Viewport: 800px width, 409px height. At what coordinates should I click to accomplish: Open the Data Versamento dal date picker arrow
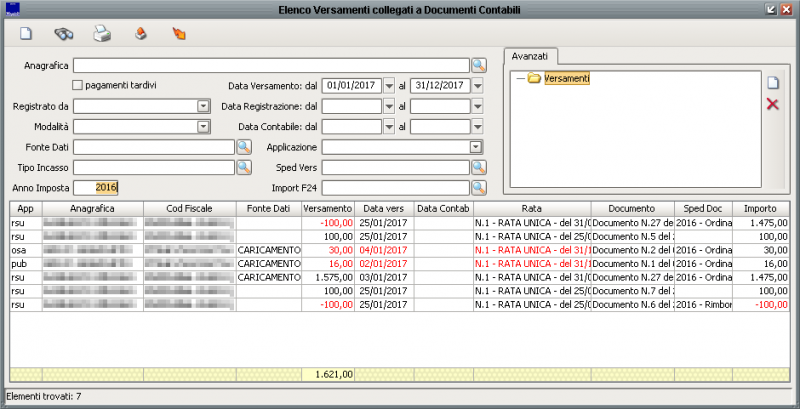[389, 86]
